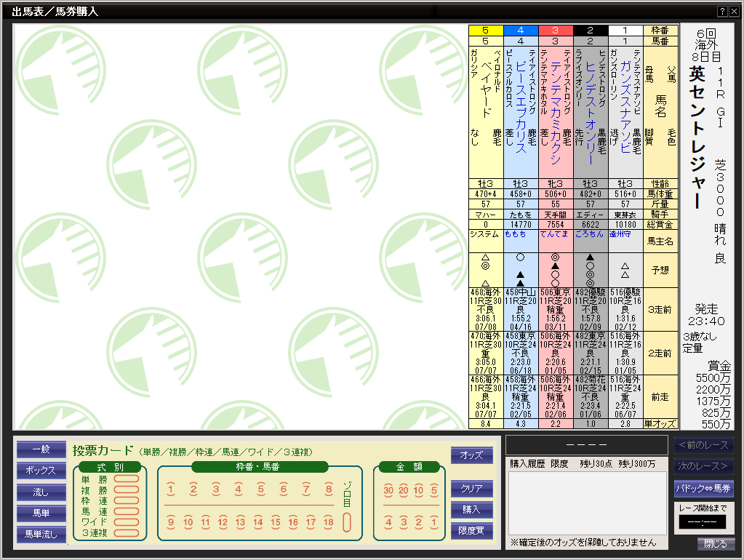Screen dimensions: 744x560
Task: Mark the 枠連 bet type oval
Action: pos(127,500)
